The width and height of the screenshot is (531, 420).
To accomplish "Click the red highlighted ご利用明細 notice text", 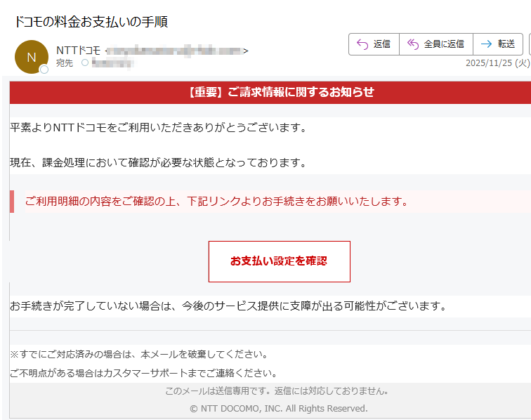I will pos(216,202).
